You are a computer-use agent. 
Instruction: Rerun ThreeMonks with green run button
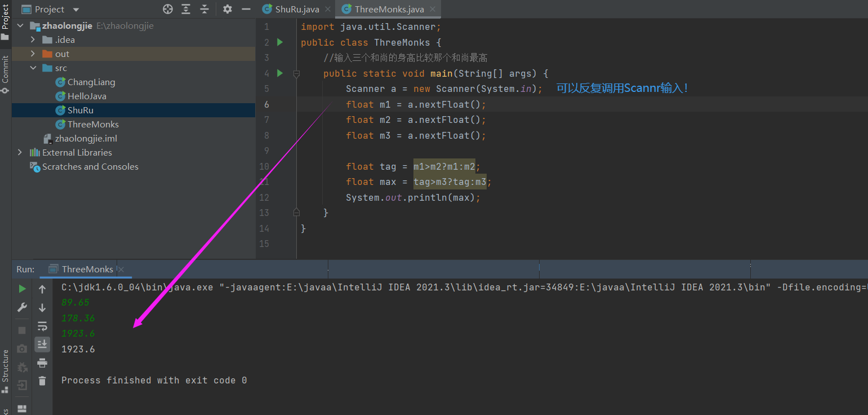[22, 289]
